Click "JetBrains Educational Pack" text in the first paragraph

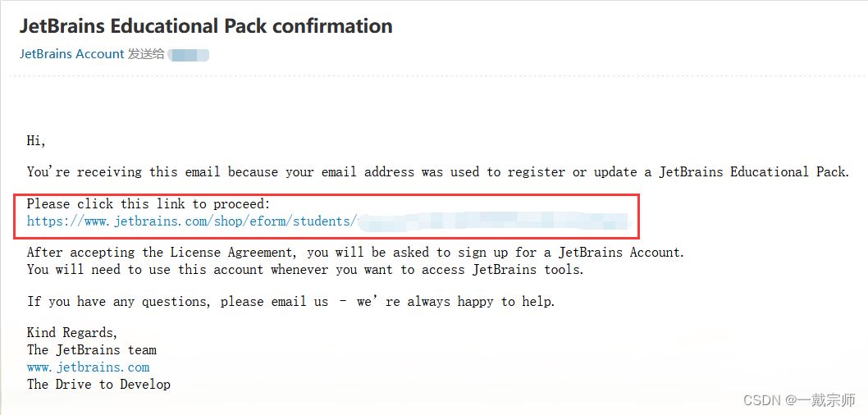(752, 172)
